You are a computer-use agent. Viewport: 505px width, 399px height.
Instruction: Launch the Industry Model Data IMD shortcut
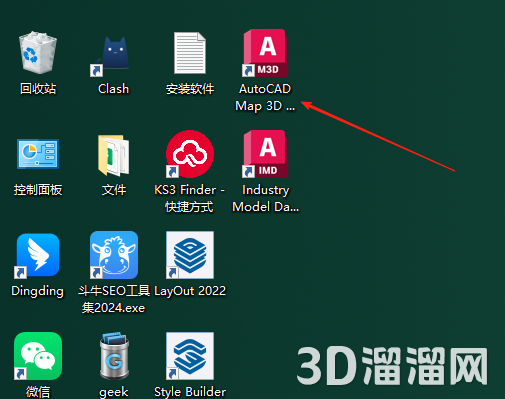tap(265, 154)
